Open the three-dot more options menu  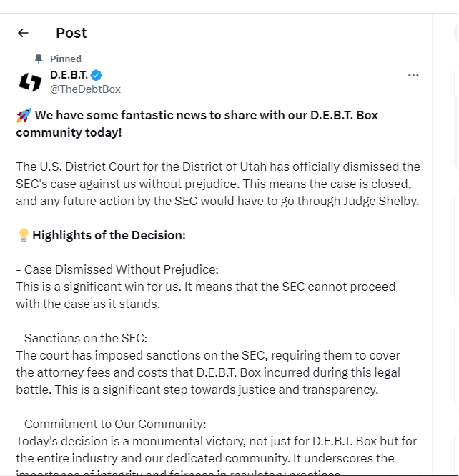413,75
